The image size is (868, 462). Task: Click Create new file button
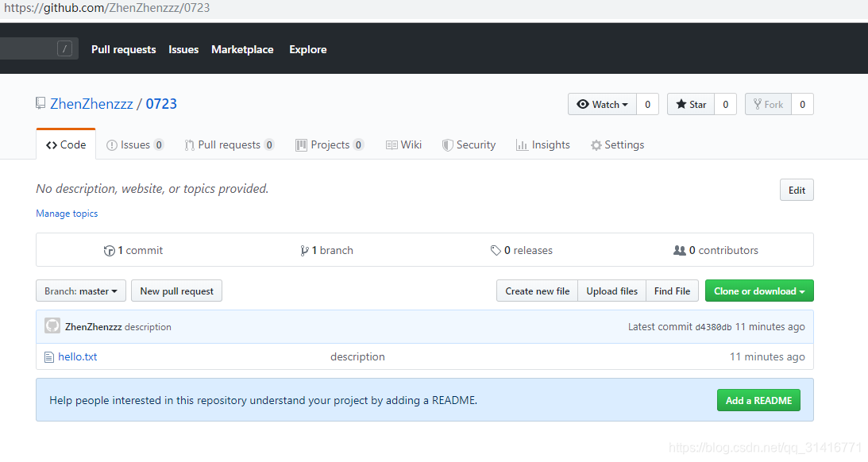click(x=537, y=291)
